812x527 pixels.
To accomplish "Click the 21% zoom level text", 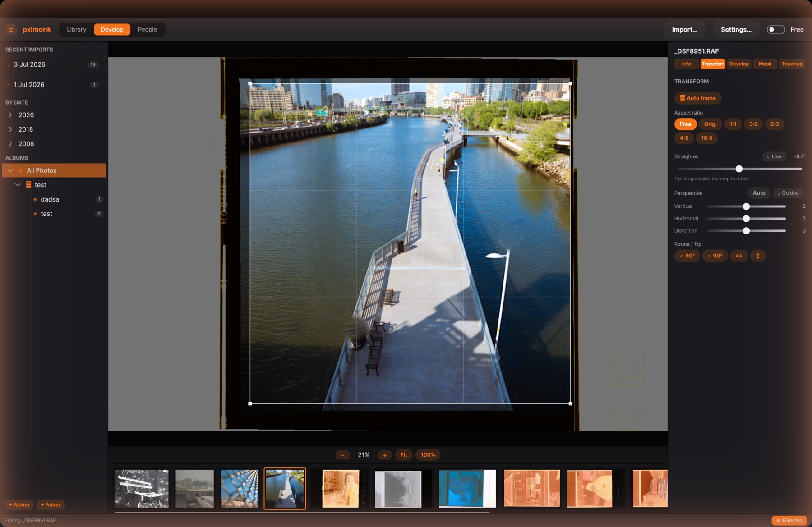I will coord(364,455).
